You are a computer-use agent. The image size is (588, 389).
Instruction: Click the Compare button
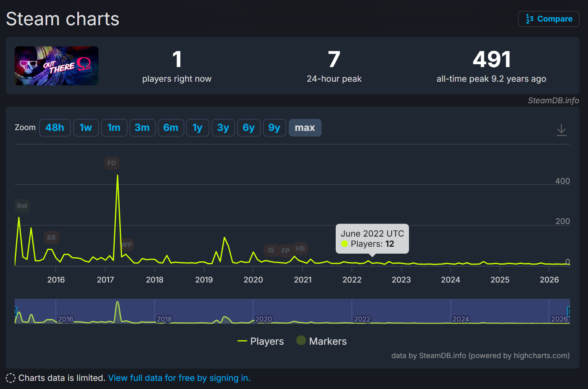pos(549,19)
